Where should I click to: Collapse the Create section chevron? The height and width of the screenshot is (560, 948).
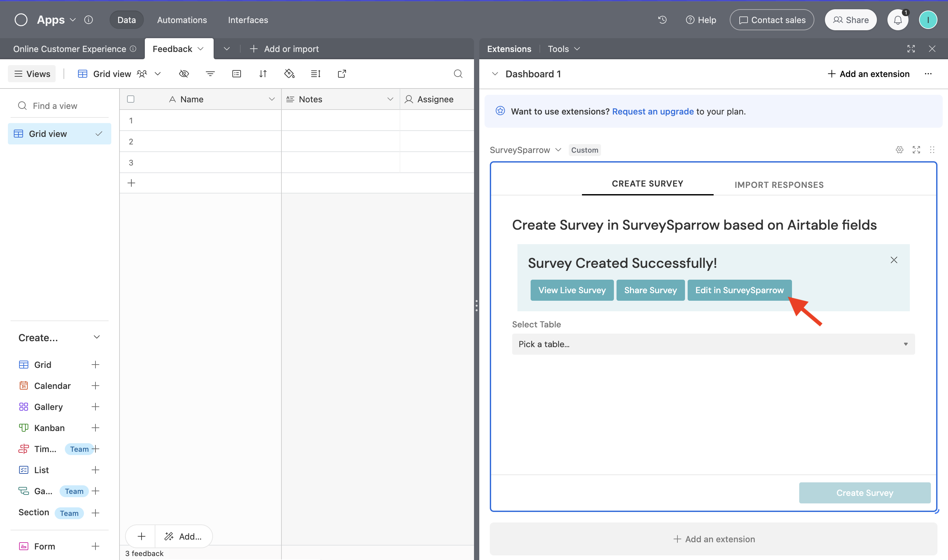[x=97, y=337]
